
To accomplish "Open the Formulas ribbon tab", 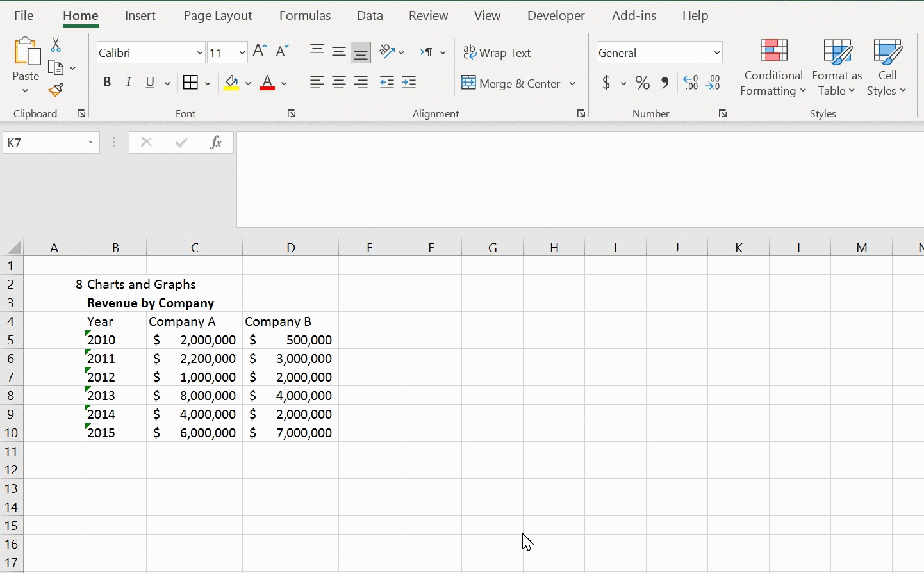I will point(305,16).
